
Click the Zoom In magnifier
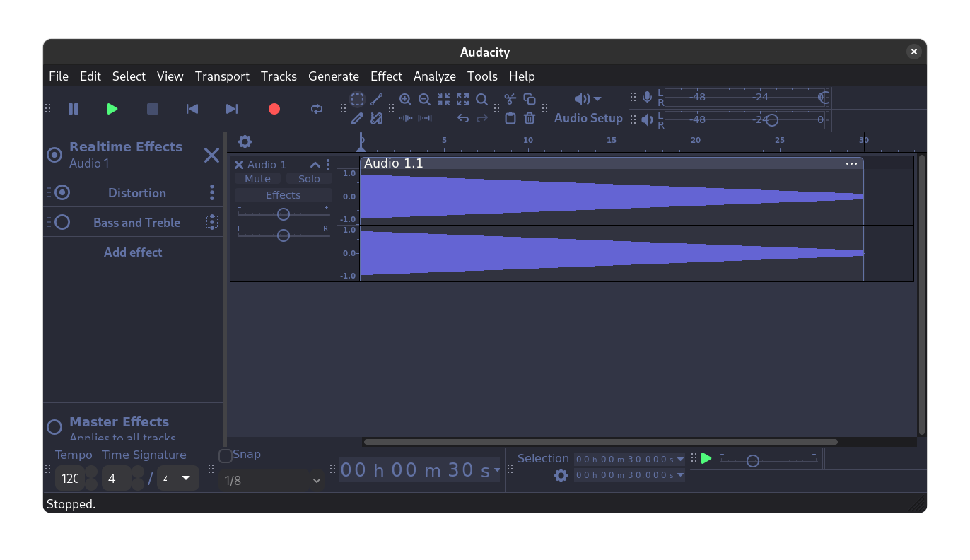point(405,100)
